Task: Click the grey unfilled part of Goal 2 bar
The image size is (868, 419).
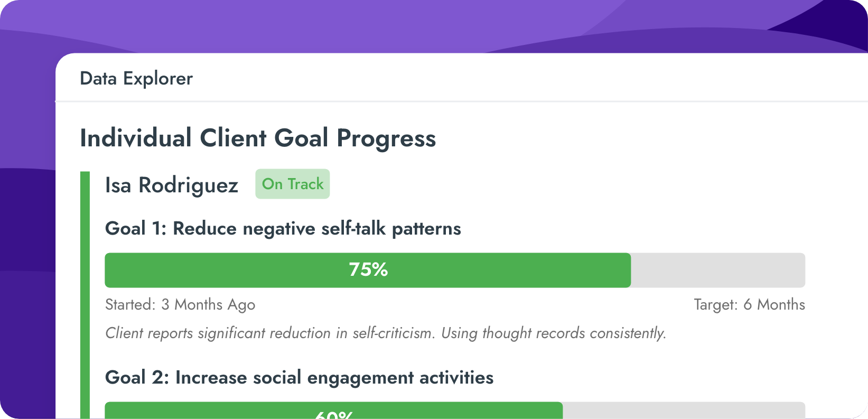Action: coord(683,411)
